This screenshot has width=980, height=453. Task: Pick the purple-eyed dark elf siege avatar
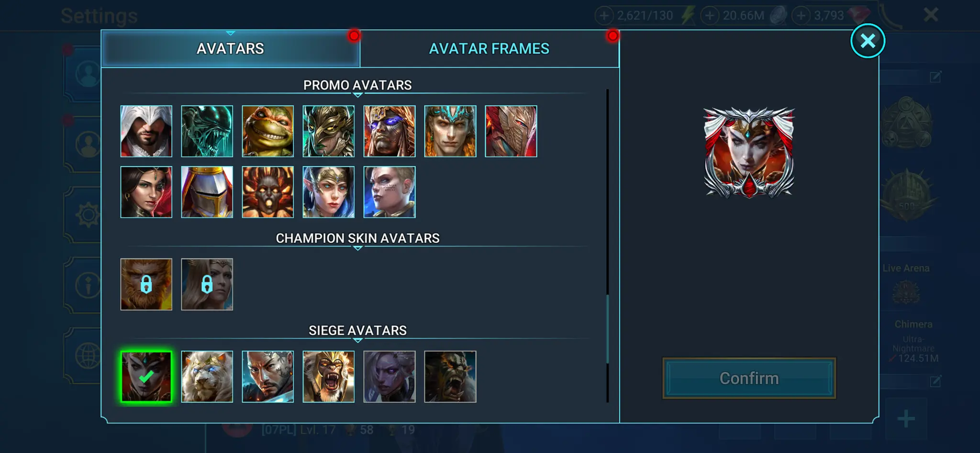[x=389, y=376]
